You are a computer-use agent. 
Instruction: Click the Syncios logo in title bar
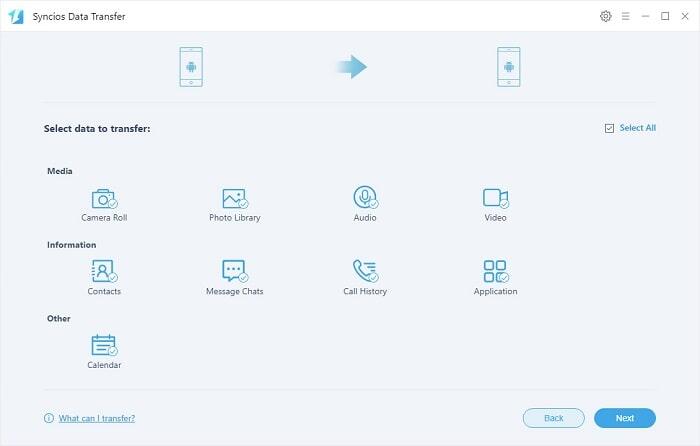(17, 17)
